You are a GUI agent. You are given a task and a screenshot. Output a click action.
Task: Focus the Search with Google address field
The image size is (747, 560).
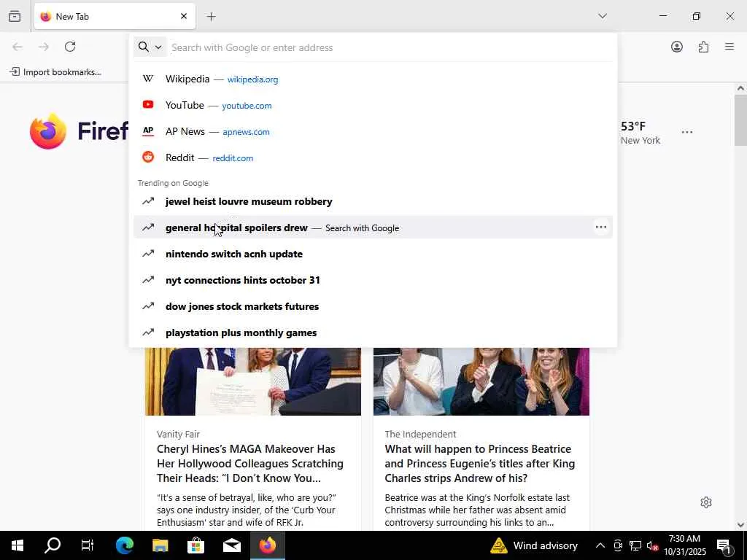pos(391,47)
